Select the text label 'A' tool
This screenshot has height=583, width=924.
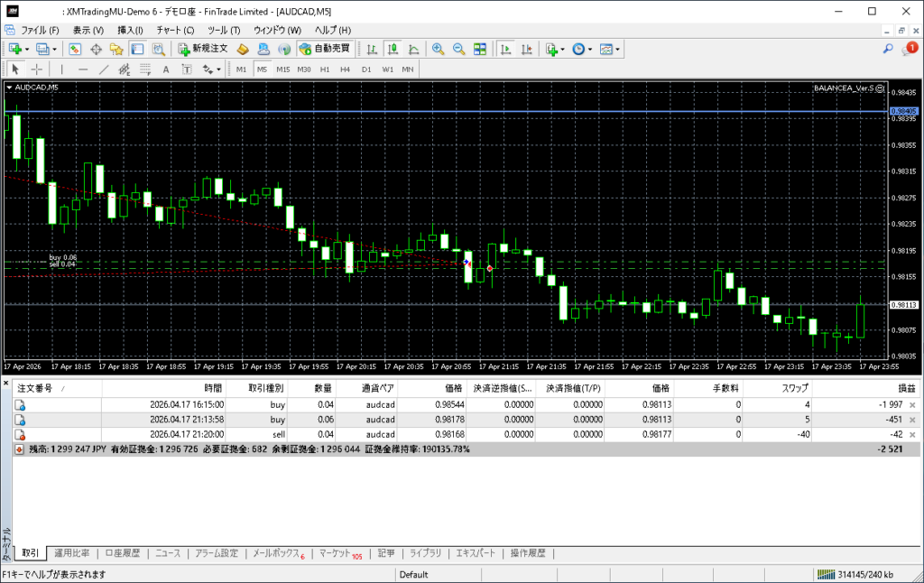pyautogui.click(x=165, y=69)
